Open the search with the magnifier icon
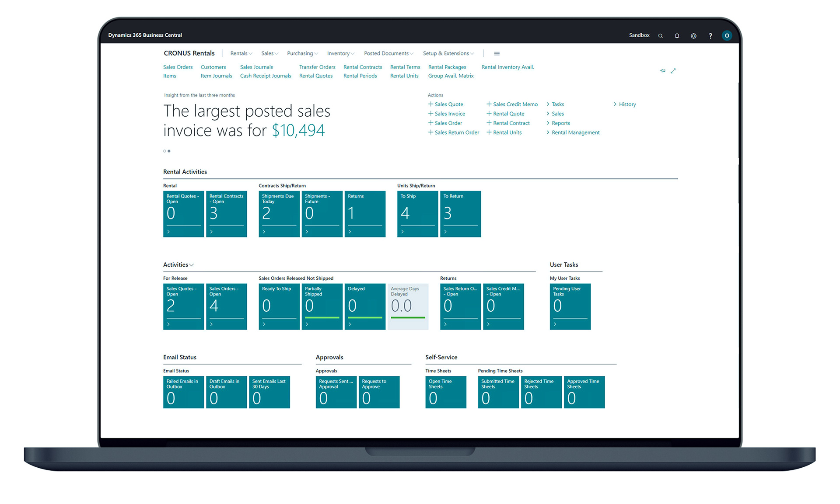 661,35
